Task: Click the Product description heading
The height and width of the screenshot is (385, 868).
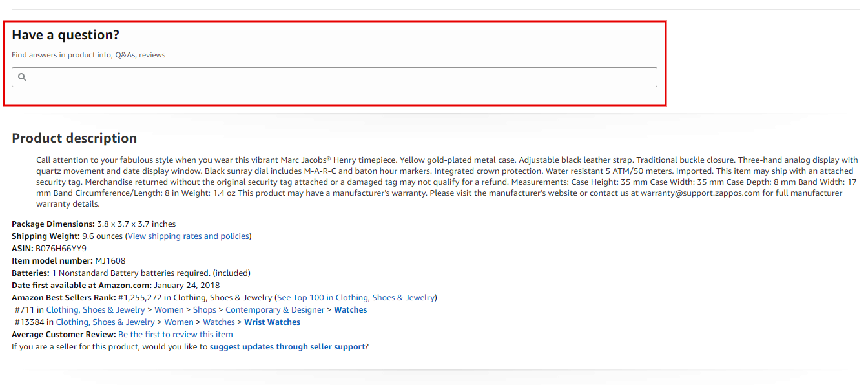Action: [74, 138]
